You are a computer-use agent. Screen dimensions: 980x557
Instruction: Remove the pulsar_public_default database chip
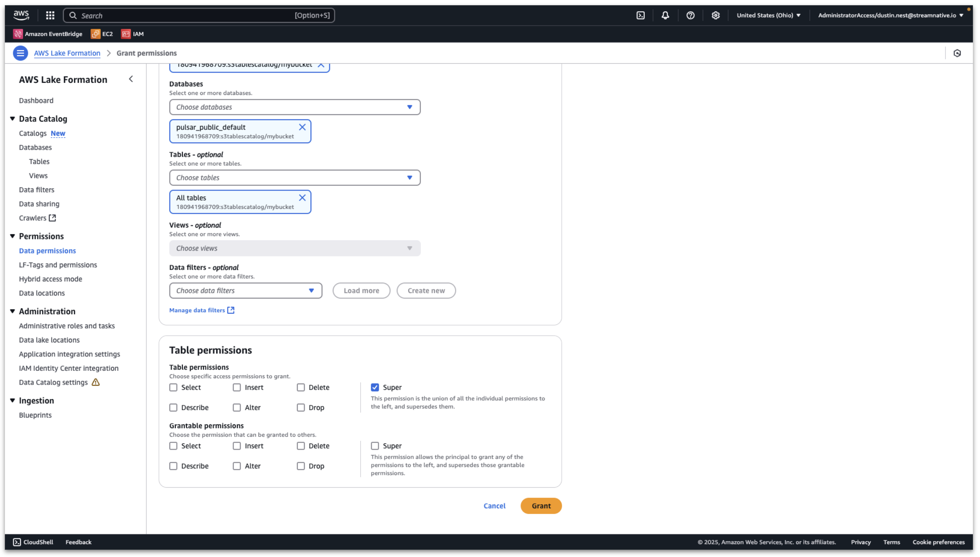302,127
